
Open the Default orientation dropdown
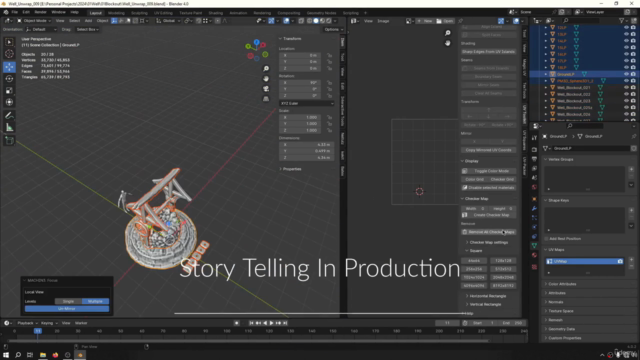point(41,29)
